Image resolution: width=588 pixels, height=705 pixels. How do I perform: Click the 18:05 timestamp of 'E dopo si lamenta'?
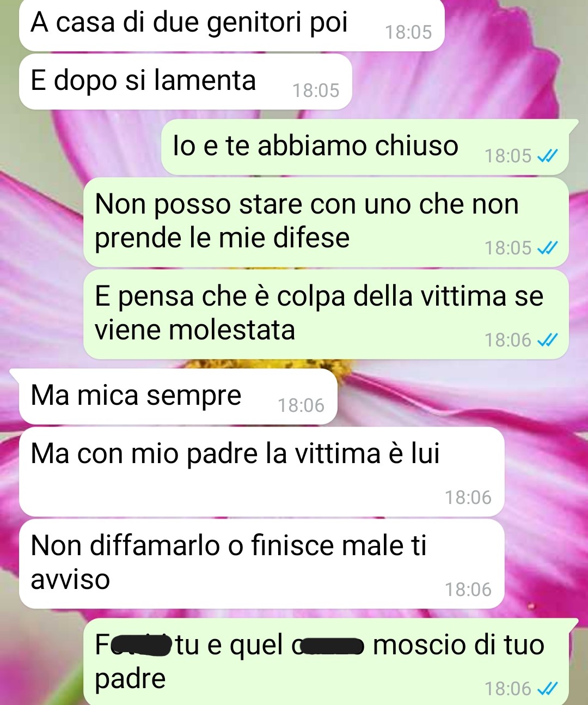pyautogui.click(x=316, y=90)
